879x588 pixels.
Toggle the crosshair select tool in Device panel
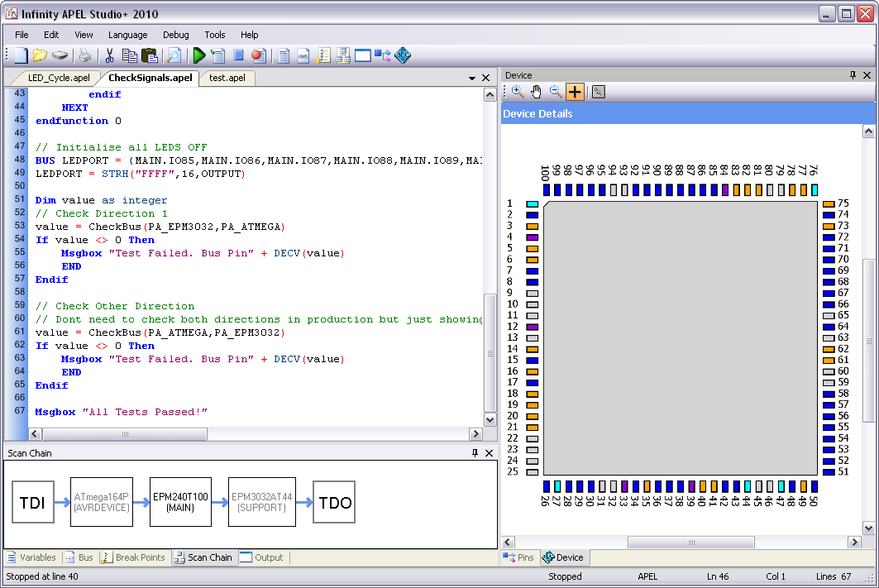575,92
